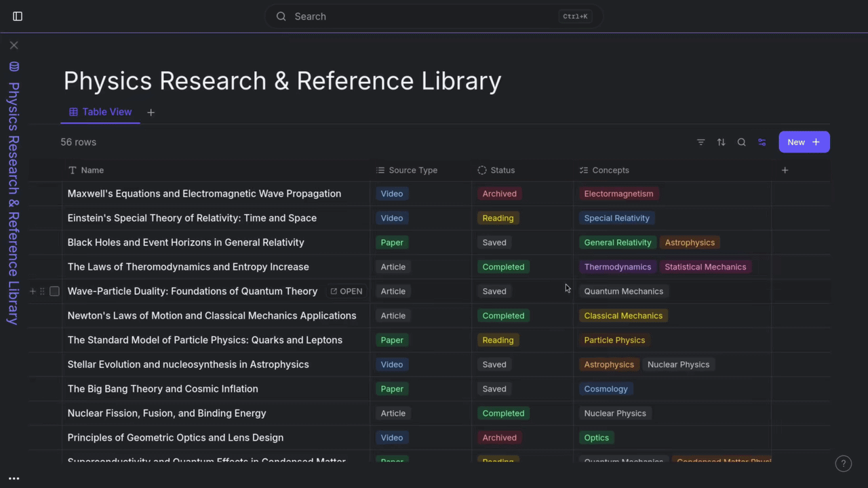The width and height of the screenshot is (868, 488).
Task: Click The Standard Model of Particle Physics name
Action: 205,340
